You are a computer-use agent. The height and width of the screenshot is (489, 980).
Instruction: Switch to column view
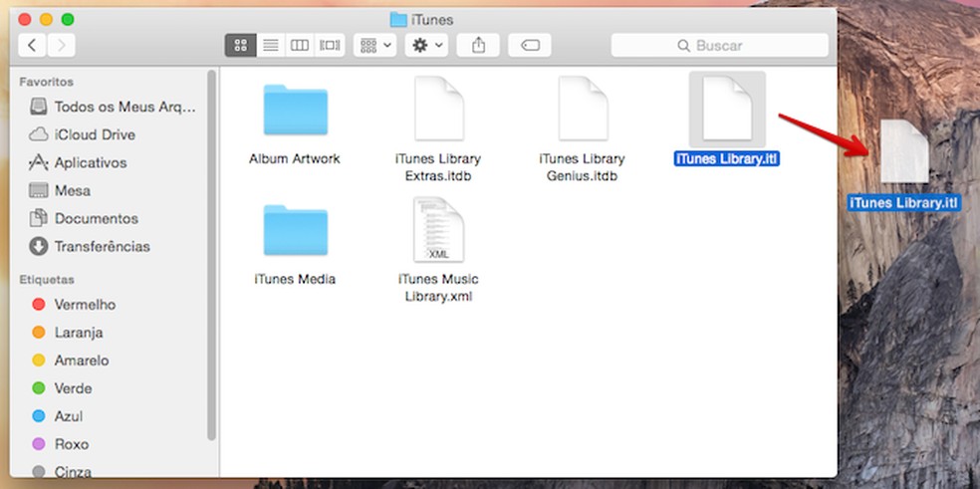point(300,45)
